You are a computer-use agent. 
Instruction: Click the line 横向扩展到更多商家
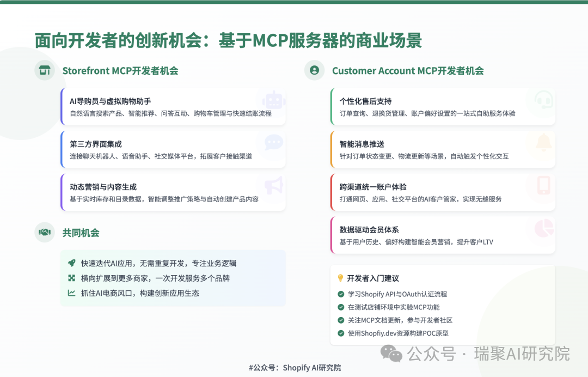click(x=155, y=278)
